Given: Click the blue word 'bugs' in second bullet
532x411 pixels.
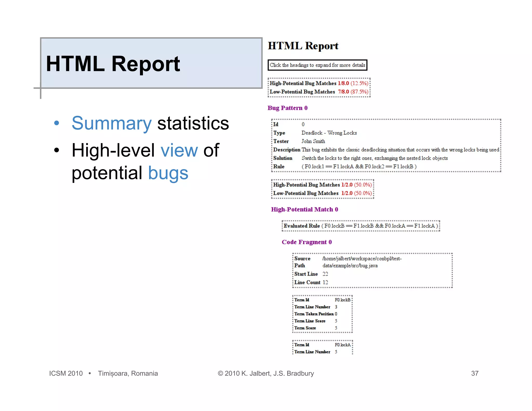Looking at the screenshot, I should pos(168,173).
